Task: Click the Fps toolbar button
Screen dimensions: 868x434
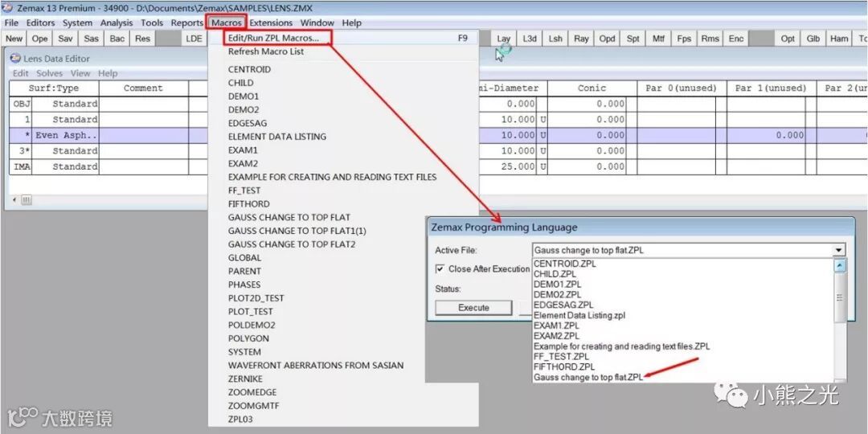Action: pos(684,39)
